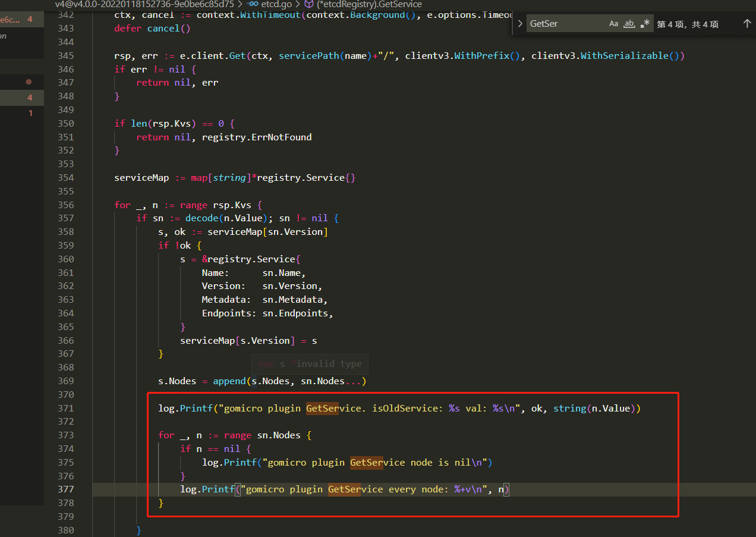Toggle match case in the Find widget
The height and width of the screenshot is (537, 756).
[613, 23]
